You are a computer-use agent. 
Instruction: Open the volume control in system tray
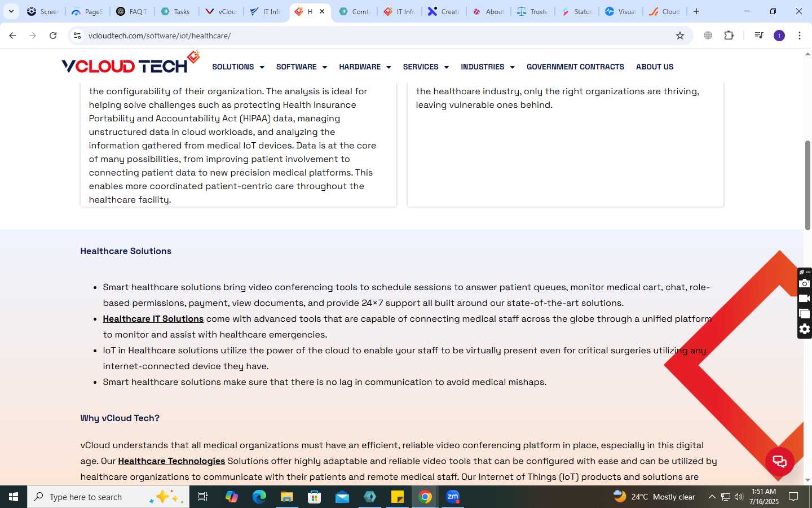(739, 497)
